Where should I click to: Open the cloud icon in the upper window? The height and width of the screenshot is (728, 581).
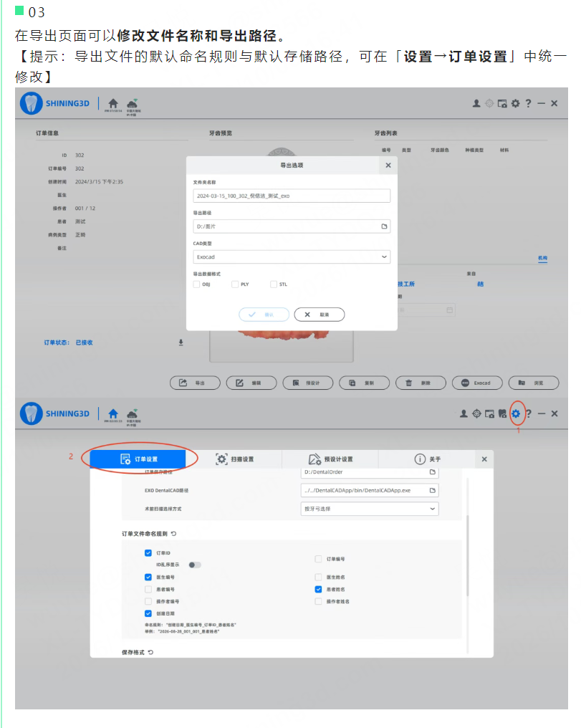pos(133,103)
